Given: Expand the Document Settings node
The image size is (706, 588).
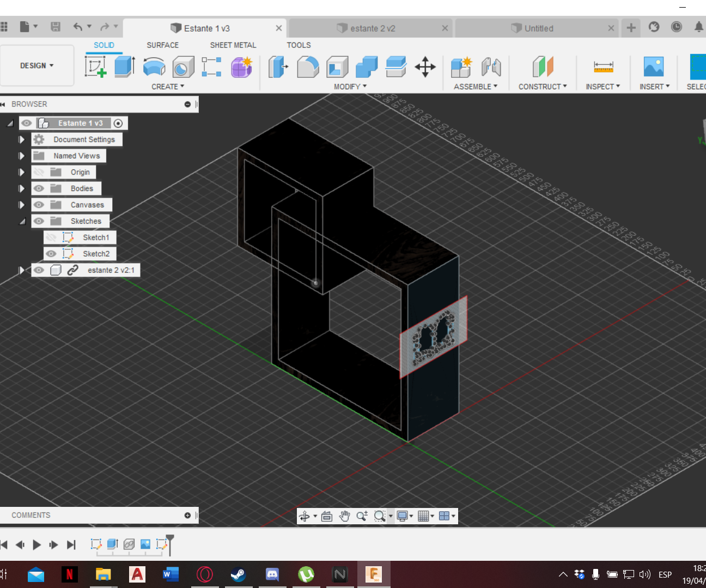Looking at the screenshot, I should point(21,139).
